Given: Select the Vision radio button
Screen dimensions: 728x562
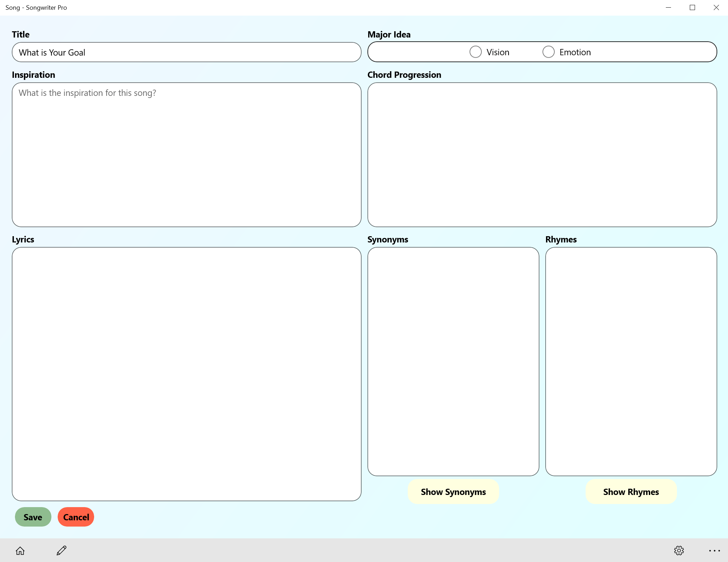Looking at the screenshot, I should [x=475, y=52].
